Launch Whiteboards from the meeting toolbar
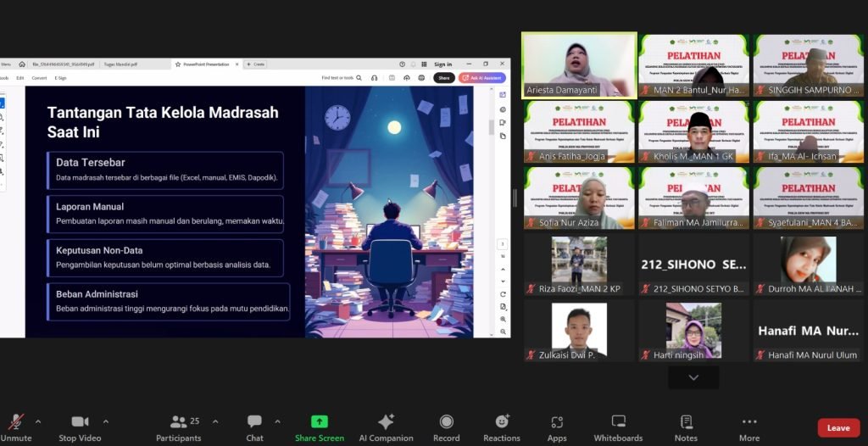This screenshot has width=868, height=446. [x=618, y=422]
